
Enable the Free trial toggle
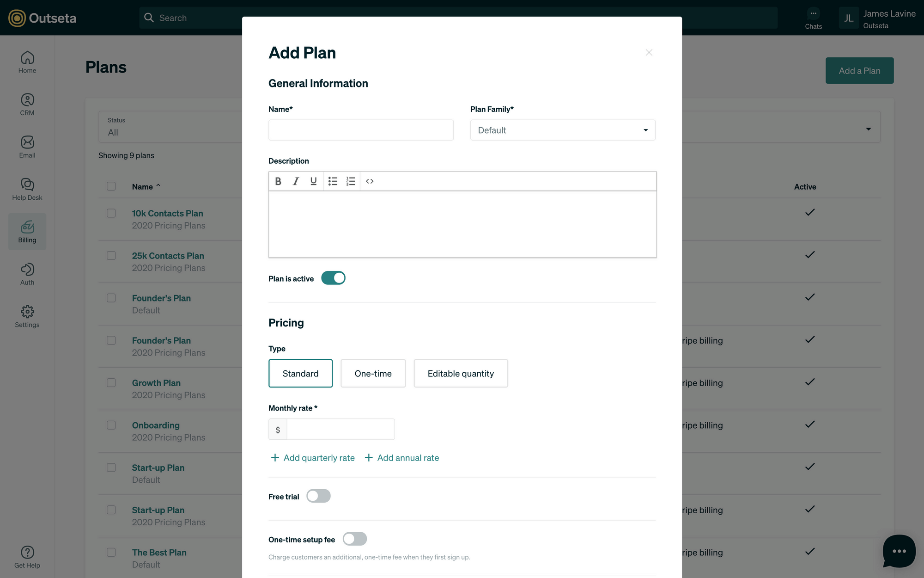tap(318, 496)
